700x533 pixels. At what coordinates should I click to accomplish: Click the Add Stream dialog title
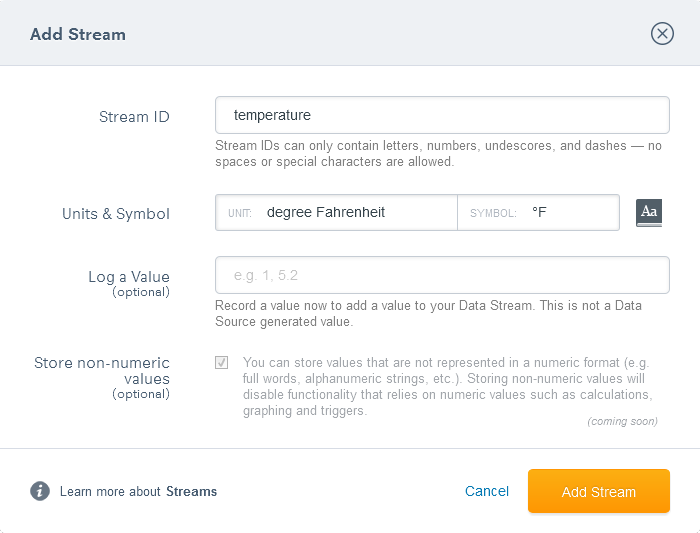pos(78,34)
